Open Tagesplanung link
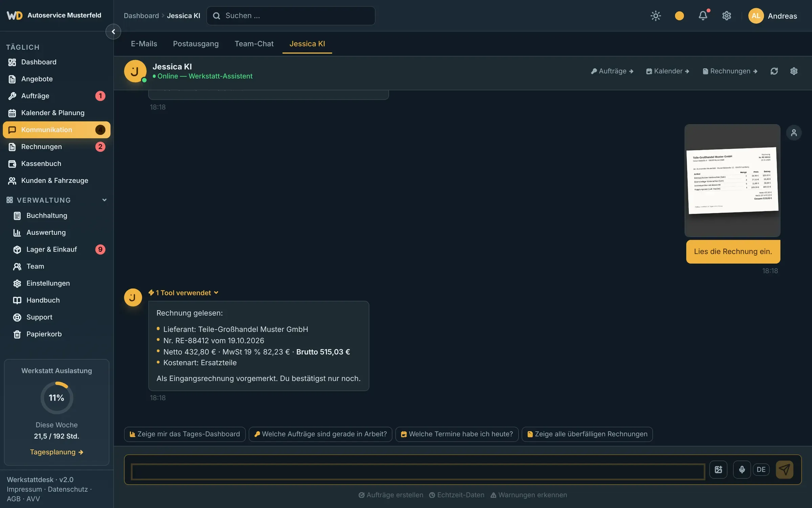 point(57,452)
